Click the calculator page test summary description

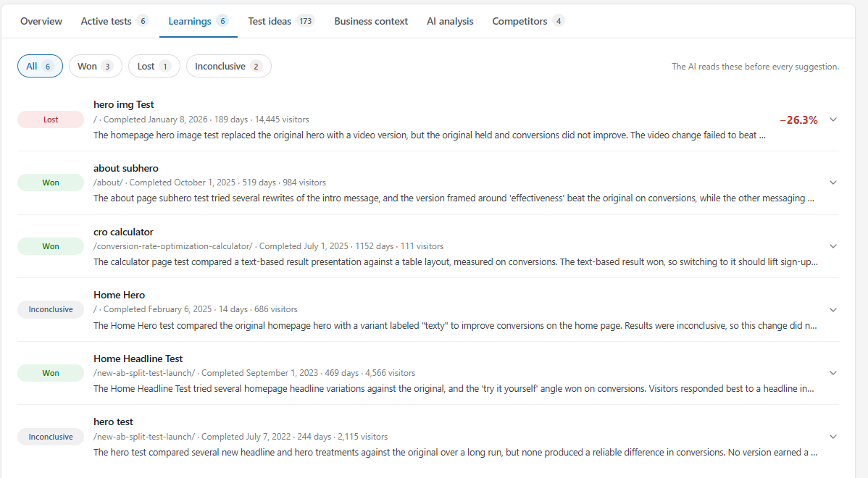[x=456, y=261]
